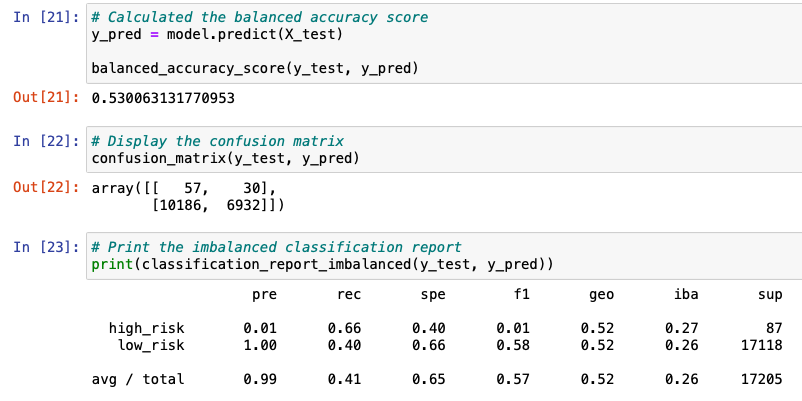Click the 'spe' column header
Viewport: 802px width, 401px height.
[x=433, y=295]
